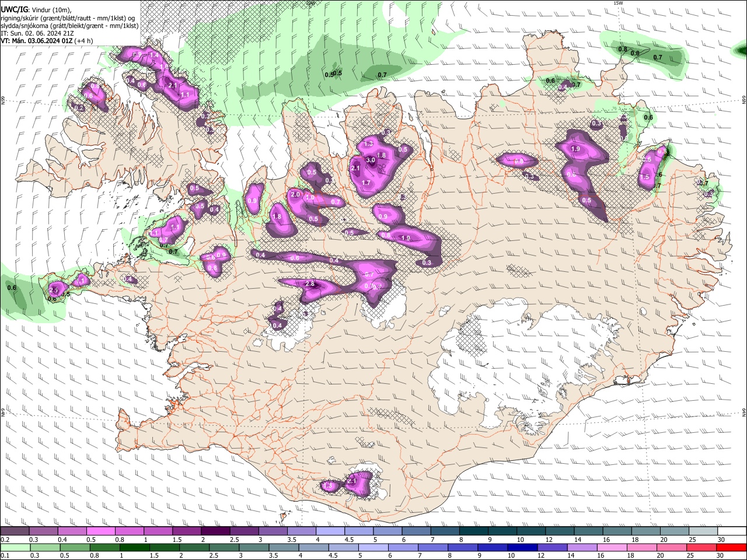Click the 2.8 precipitation value on the map
The height and width of the screenshot is (560, 747).
pos(310,284)
